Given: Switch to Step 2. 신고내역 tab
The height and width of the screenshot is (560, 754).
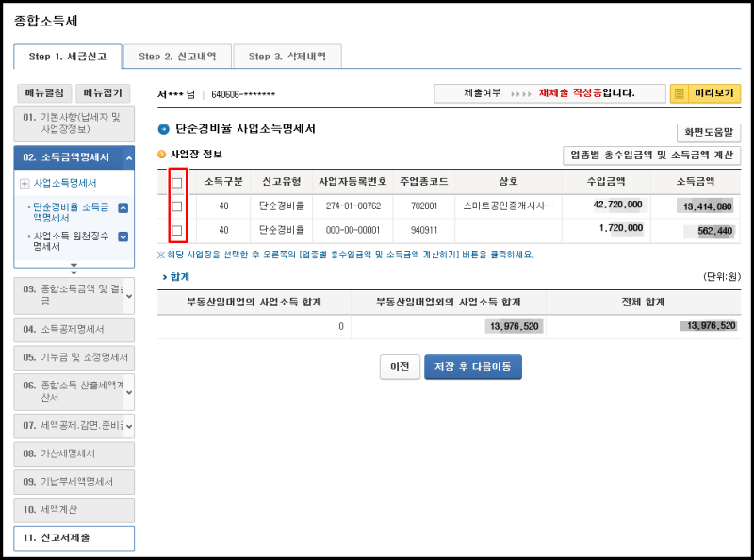Looking at the screenshot, I should (177, 57).
